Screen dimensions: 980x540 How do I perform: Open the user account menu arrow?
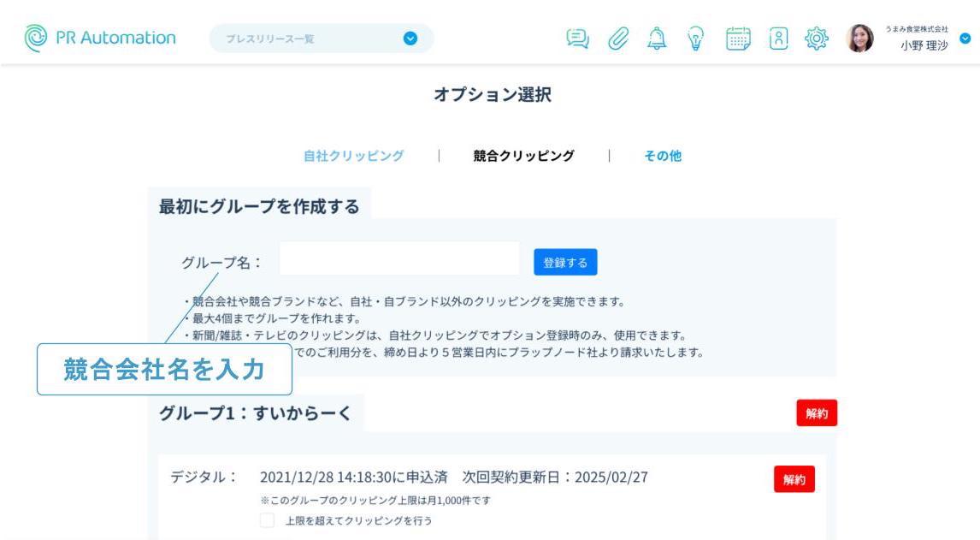pyautogui.click(x=965, y=39)
